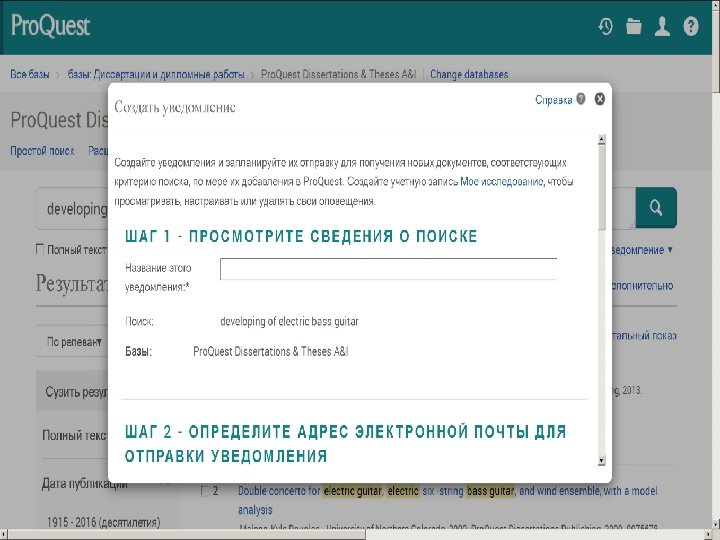Open the уведомление dropdown arrow
Viewport: 720px width, 540px height.
tap(670, 250)
